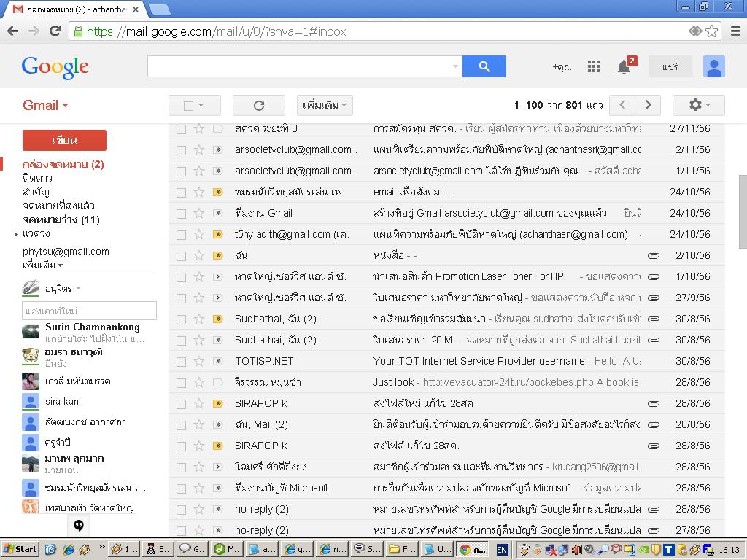Open the select-all dropdown arrow

tap(201, 105)
